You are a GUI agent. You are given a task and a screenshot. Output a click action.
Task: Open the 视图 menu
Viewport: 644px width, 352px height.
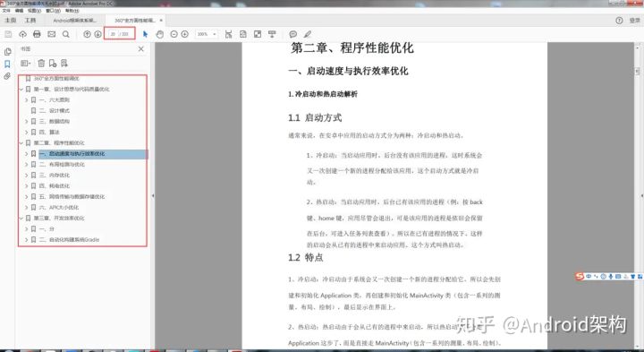[35, 11]
